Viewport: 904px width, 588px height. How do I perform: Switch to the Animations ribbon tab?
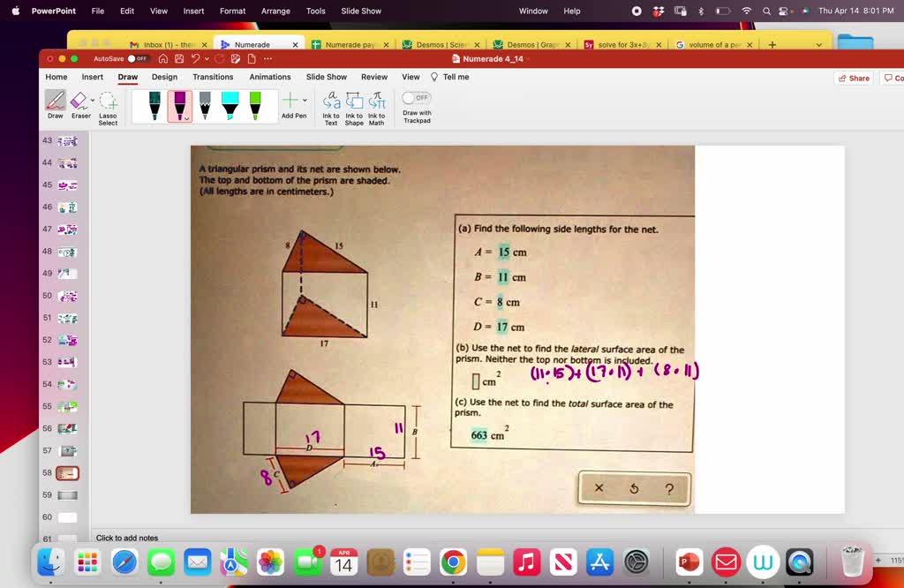pos(270,77)
